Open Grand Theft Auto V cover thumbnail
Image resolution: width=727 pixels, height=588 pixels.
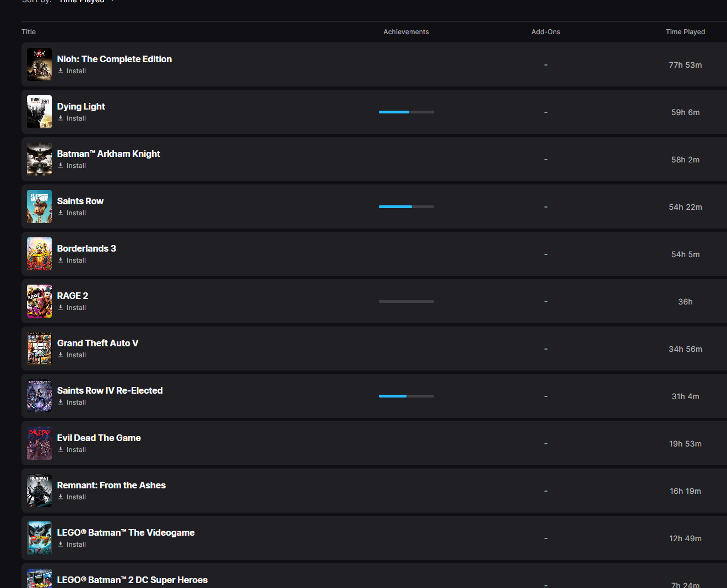(x=39, y=349)
